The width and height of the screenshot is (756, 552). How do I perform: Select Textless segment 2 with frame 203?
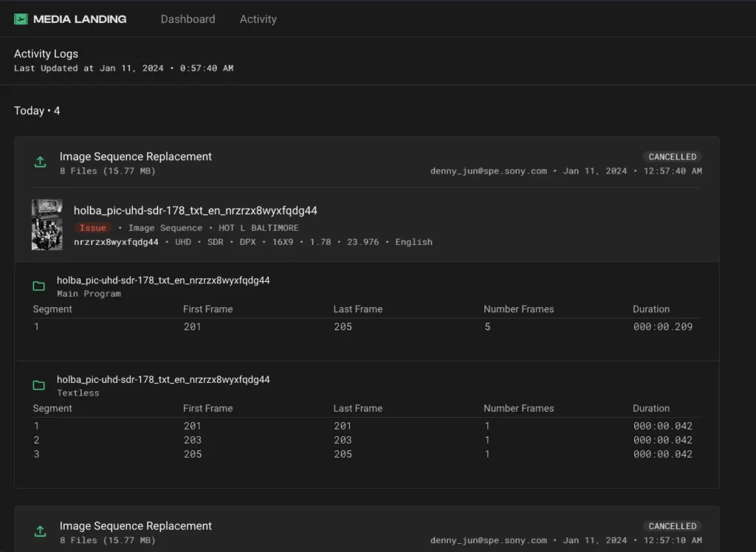click(365, 440)
